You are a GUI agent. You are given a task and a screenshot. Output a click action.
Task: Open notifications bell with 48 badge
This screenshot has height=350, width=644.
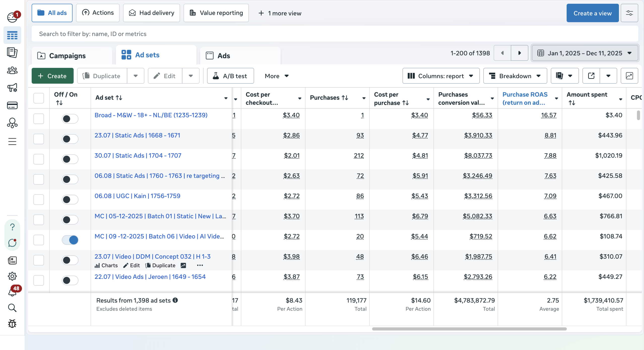[x=12, y=292]
